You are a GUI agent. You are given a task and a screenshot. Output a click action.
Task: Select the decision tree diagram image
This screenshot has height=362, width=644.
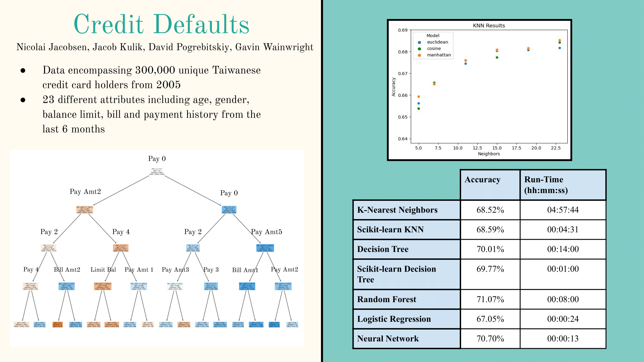pos(157,248)
